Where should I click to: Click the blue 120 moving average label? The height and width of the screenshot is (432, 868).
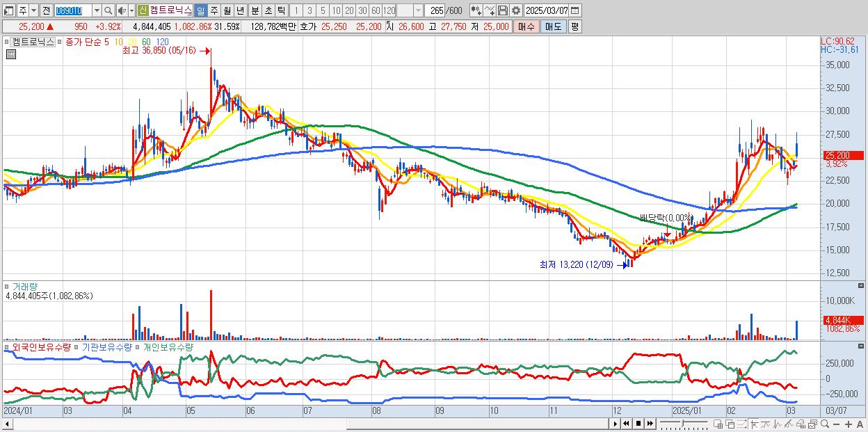pyautogui.click(x=162, y=42)
